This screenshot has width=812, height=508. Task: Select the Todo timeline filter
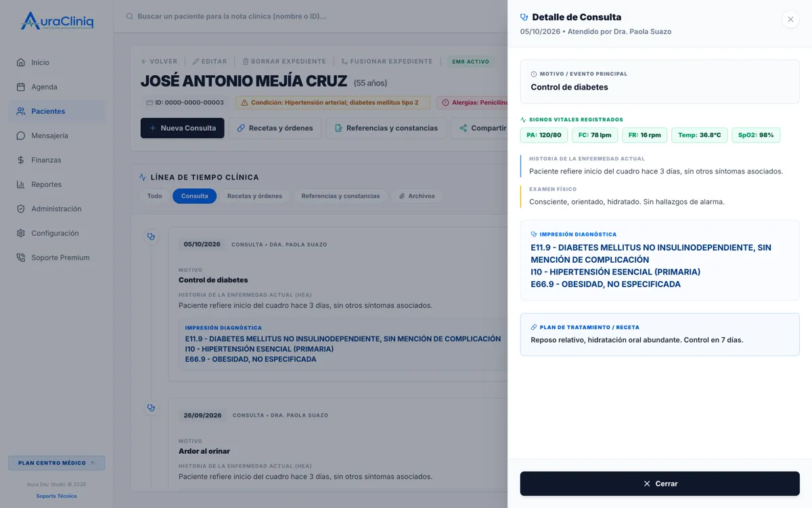coord(155,196)
